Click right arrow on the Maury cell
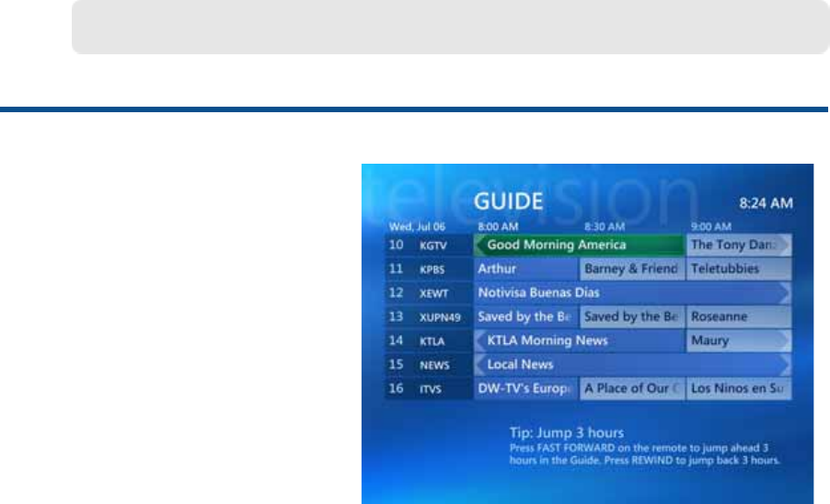 click(x=785, y=340)
